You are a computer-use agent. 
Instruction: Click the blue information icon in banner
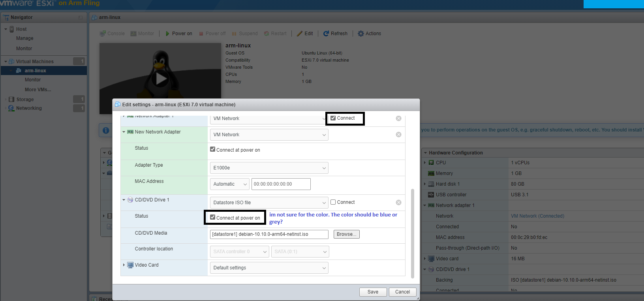pos(106,130)
